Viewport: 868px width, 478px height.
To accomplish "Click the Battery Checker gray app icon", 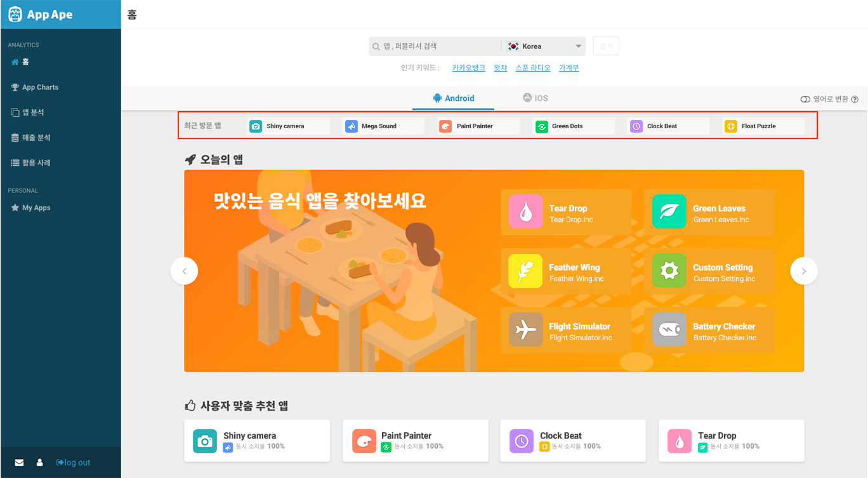I will (x=669, y=329).
